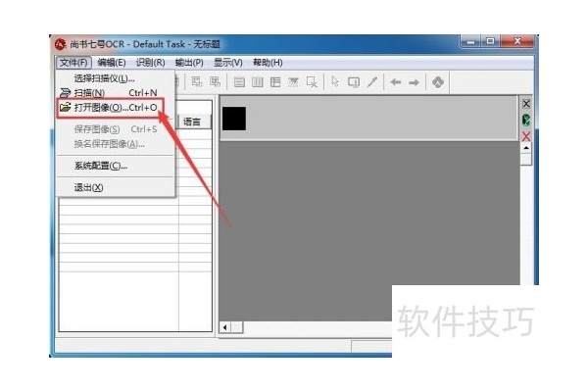The image size is (588, 392).
Task: Open the 帮助(H) menu
Action: [268, 63]
